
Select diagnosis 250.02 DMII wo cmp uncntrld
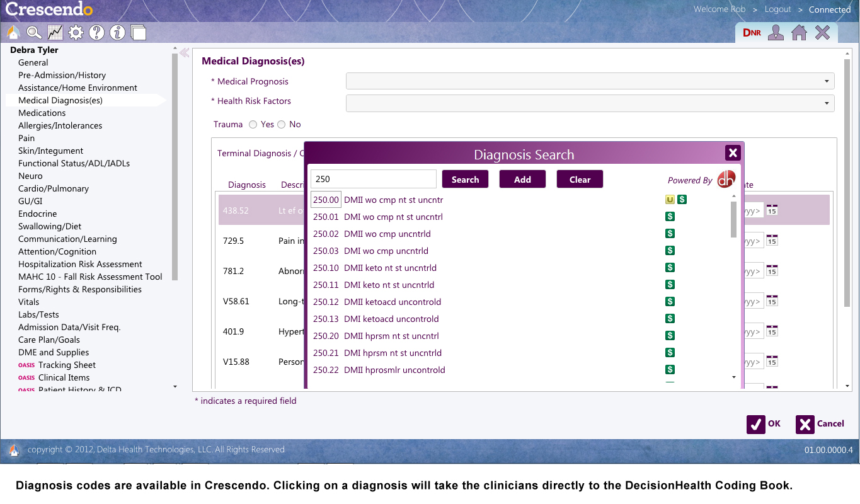[372, 234]
